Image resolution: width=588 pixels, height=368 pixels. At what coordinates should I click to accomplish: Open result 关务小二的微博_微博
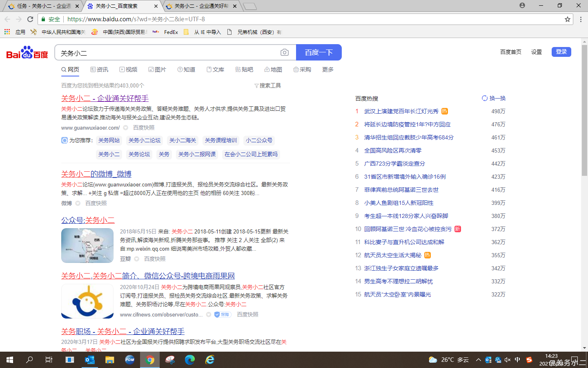(x=96, y=174)
